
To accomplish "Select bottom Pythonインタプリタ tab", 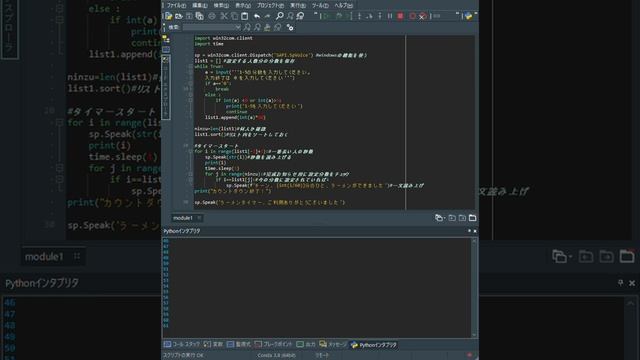I will tap(373, 344).
